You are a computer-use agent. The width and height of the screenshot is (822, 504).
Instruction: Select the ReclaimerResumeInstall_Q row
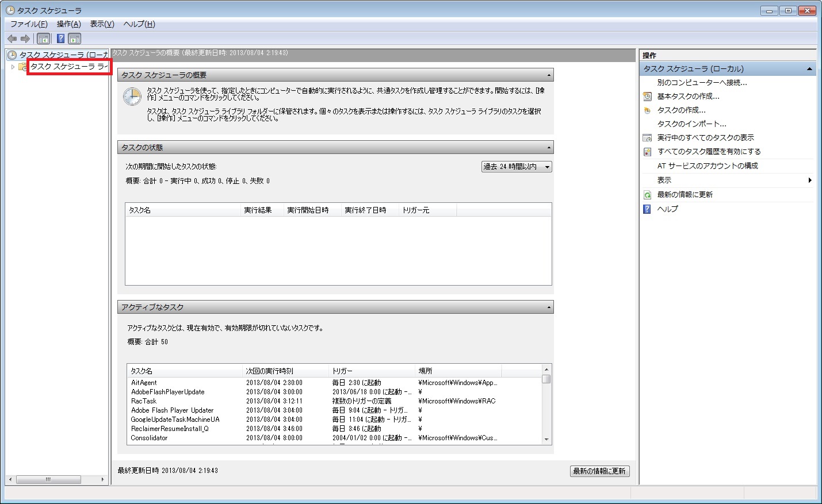(x=334, y=429)
